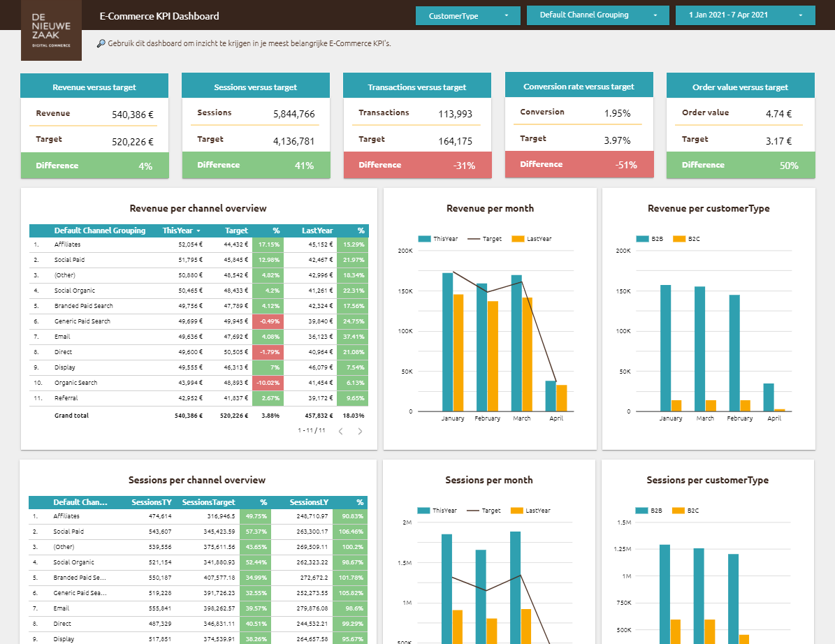Toggle B2C legend in Sessions per customerType

coord(685,511)
